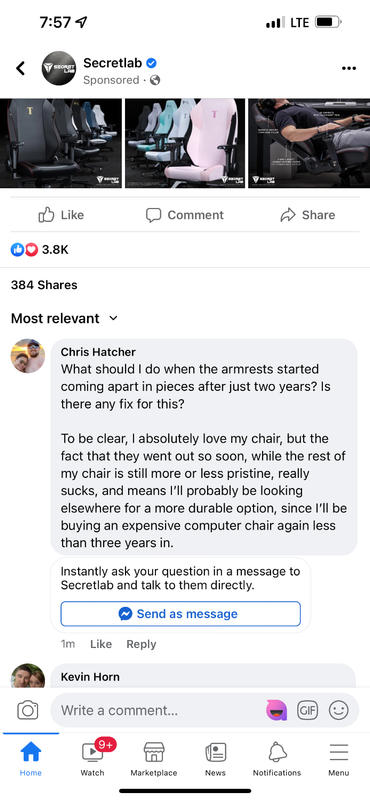Image resolution: width=370 pixels, height=800 pixels.
Task: Reply to Chris Hatcher's comment
Action: pyautogui.click(x=141, y=644)
